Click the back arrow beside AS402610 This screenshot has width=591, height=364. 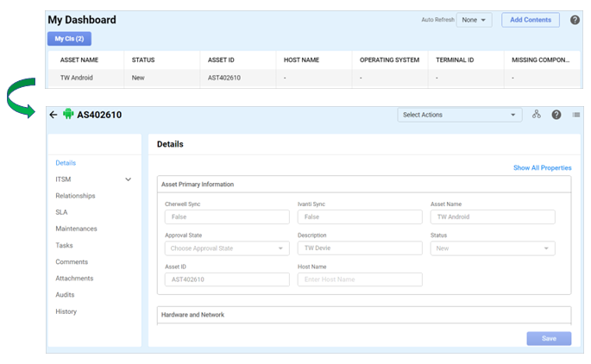coord(53,115)
